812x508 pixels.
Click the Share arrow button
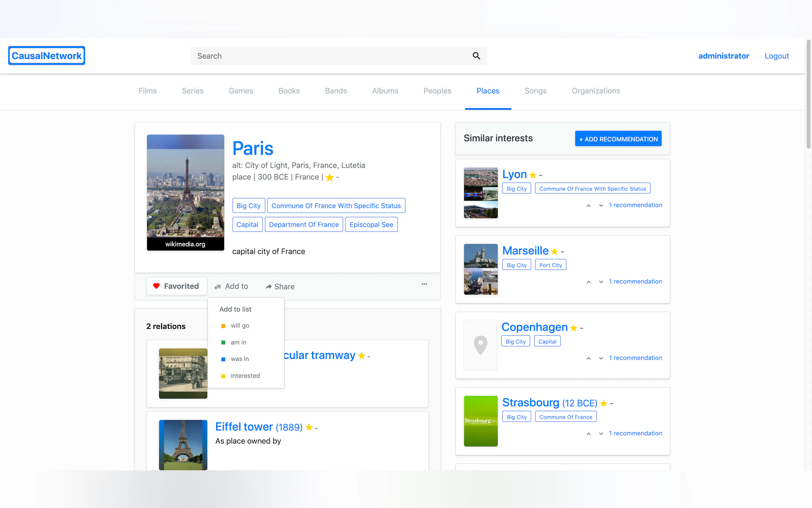[280, 287]
